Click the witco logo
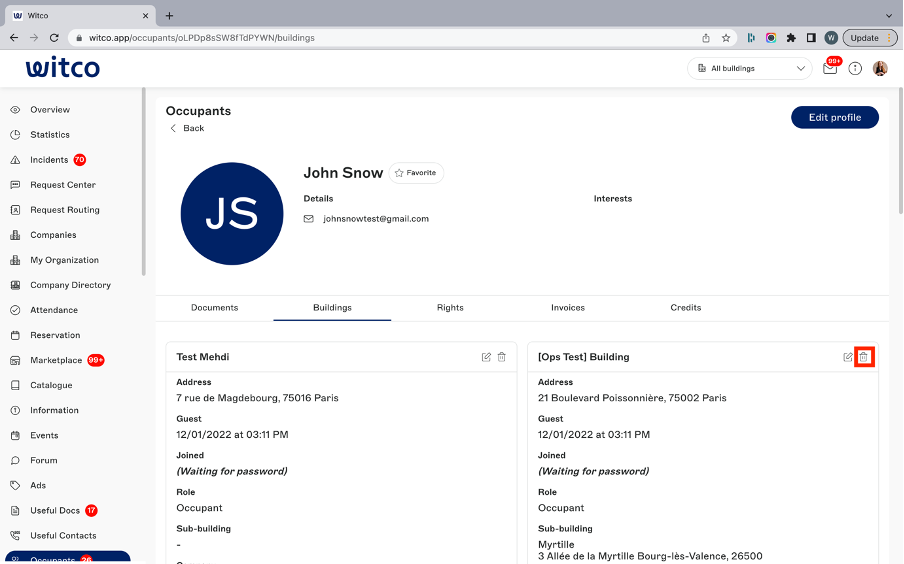The image size is (904, 564). click(63, 68)
